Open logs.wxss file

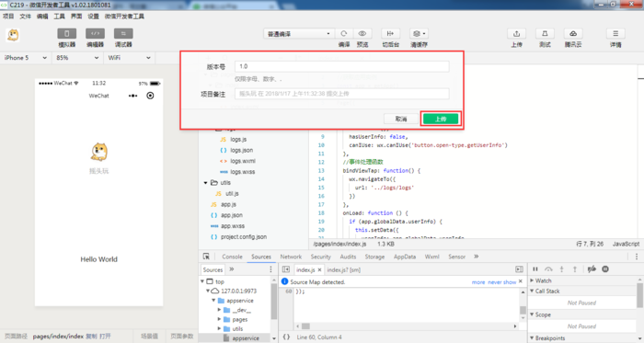pyautogui.click(x=242, y=172)
